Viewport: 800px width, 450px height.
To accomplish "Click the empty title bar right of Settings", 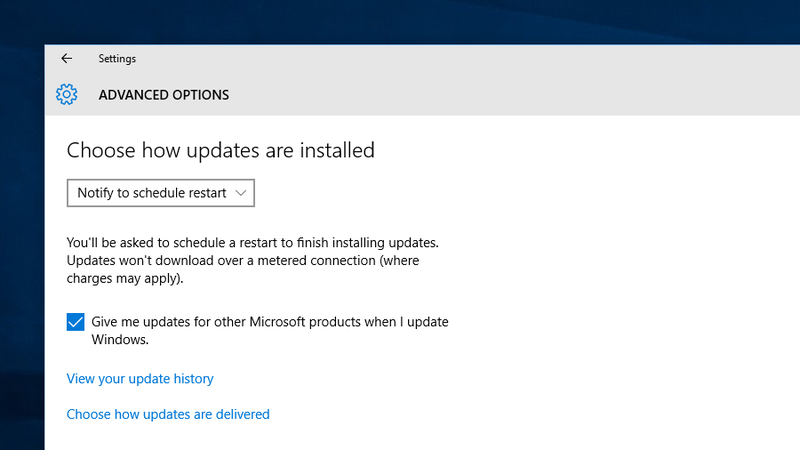I will tap(459, 59).
